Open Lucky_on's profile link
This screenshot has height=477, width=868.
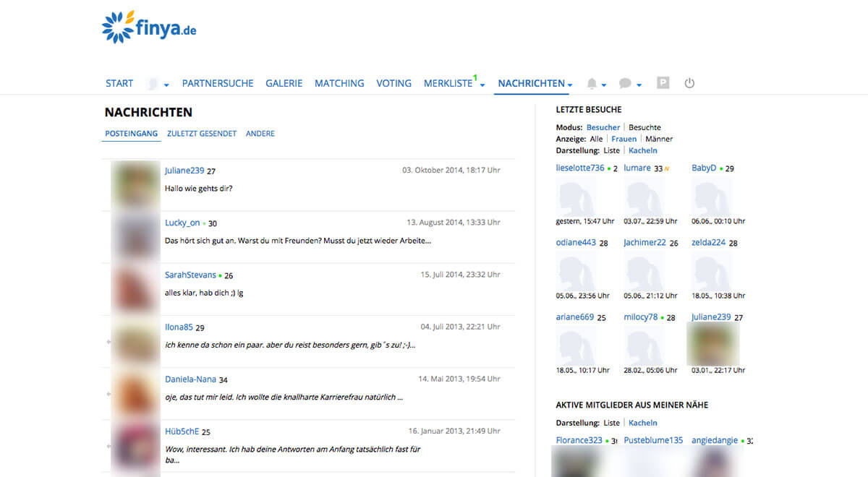point(182,223)
